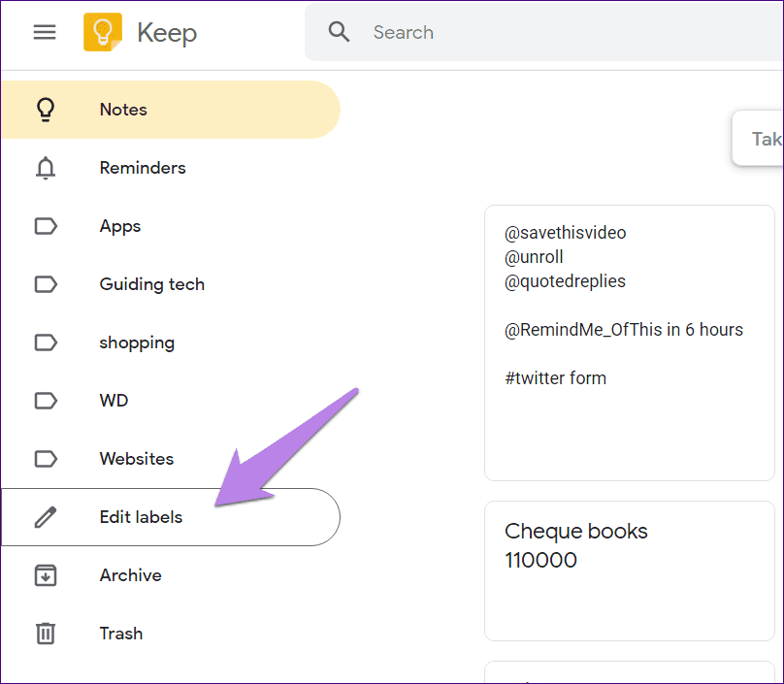This screenshot has height=684, width=784.
Task: Click the yellow Keep lightbulb logo
Action: (103, 32)
